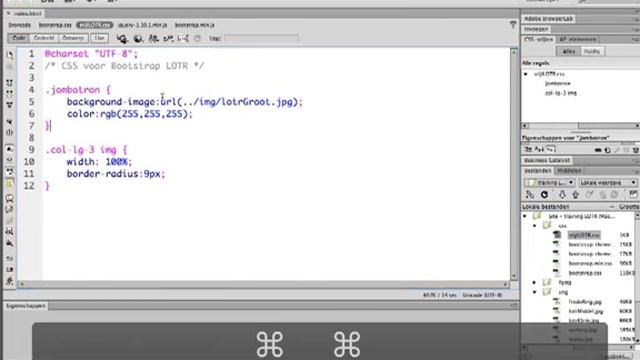Expand the fonts folder
This screenshot has height=360, width=640.
[x=535, y=282]
